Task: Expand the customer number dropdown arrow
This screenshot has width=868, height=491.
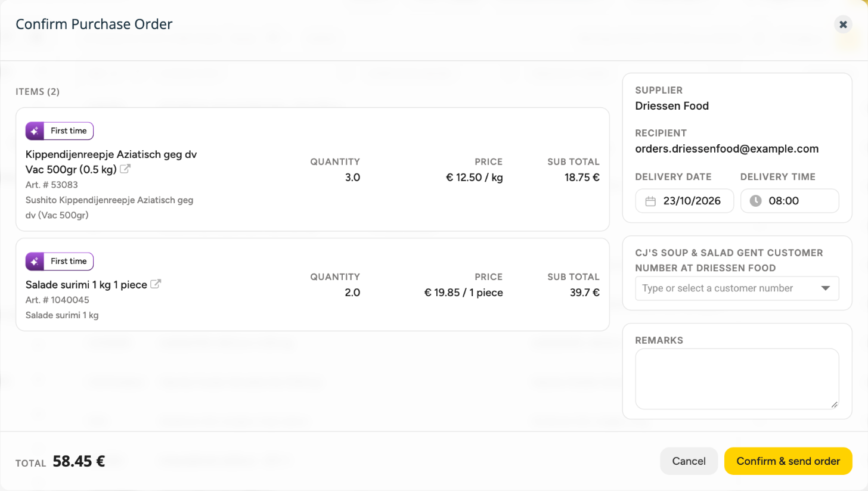Action: [826, 288]
